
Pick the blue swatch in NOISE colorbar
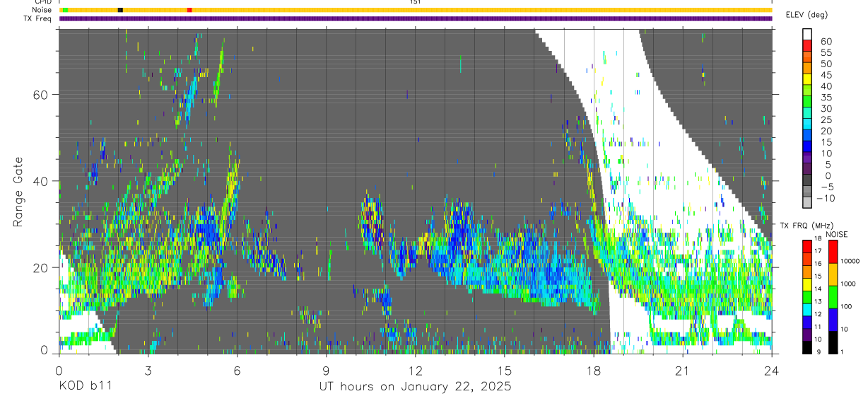(x=833, y=319)
